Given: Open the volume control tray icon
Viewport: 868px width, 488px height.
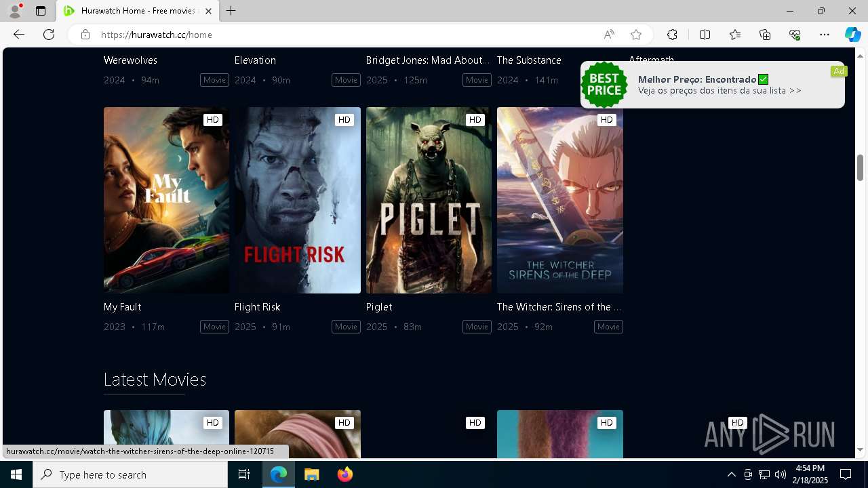Looking at the screenshot, I should click(x=781, y=474).
